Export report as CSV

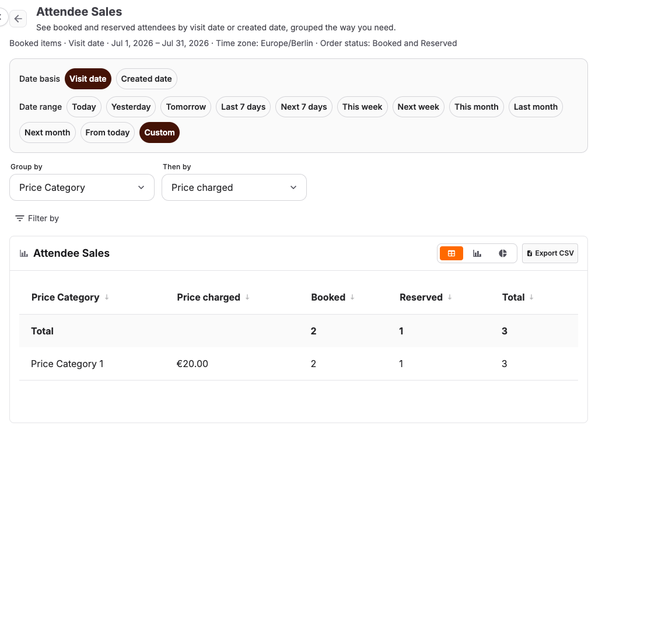550,253
